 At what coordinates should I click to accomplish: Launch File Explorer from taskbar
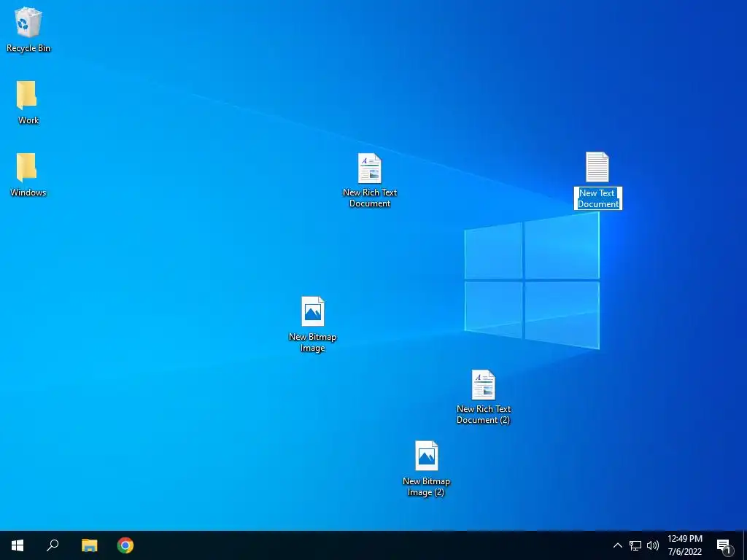coord(89,545)
